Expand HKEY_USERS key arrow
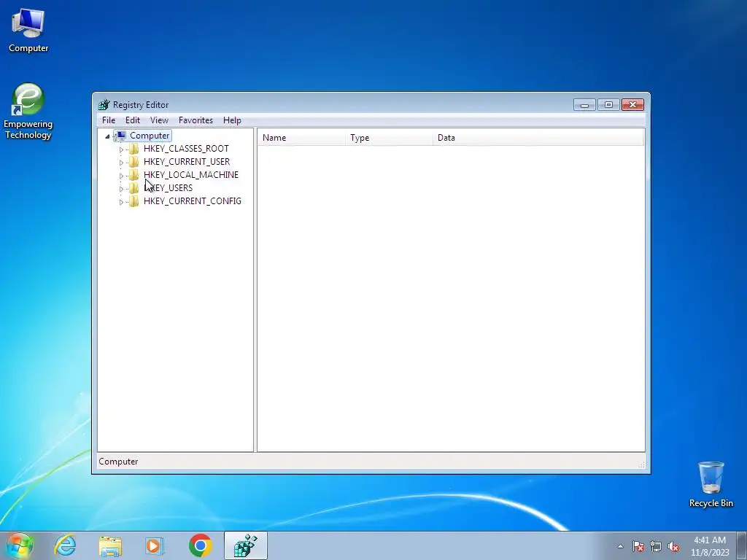Screen dimensions: 747x560 click(x=121, y=189)
